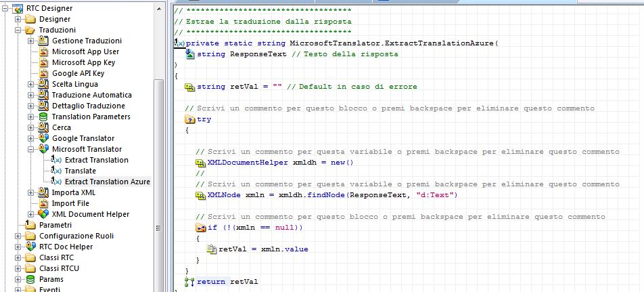Click the Traduzione Automatica icon
This screenshot has width=644, height=292.
coord(43,95)
